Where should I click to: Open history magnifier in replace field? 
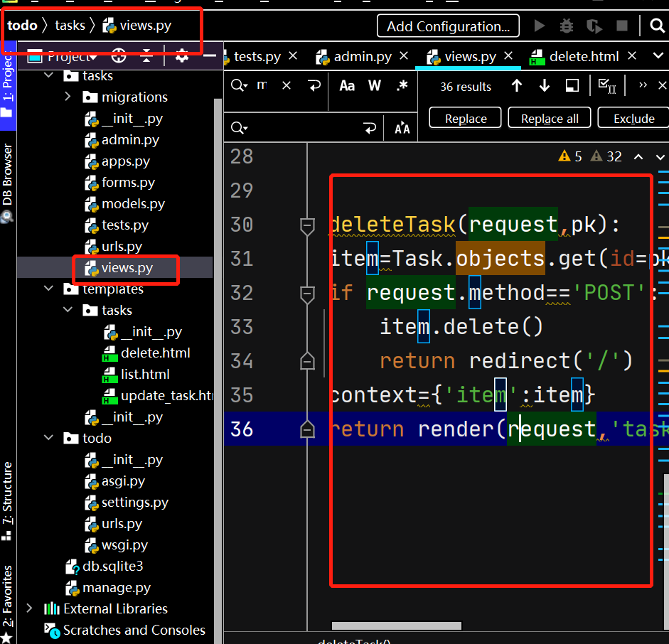(239, 127)
